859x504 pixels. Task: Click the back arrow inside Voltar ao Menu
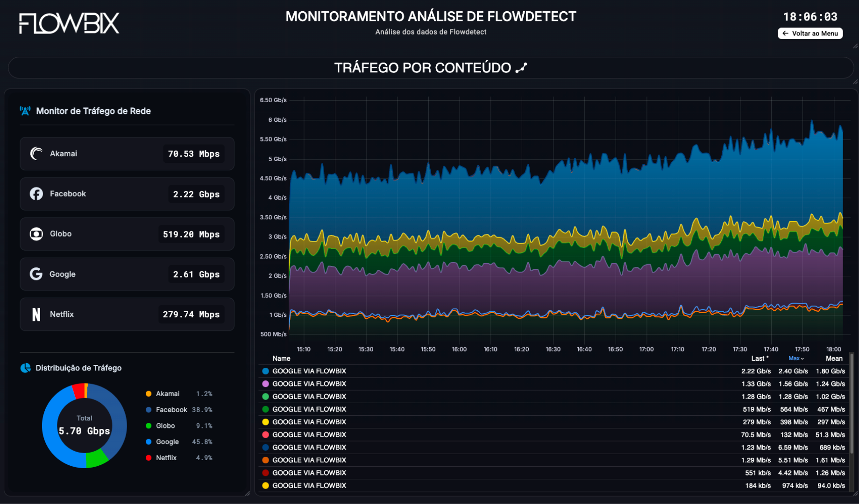tap(786, 33)
